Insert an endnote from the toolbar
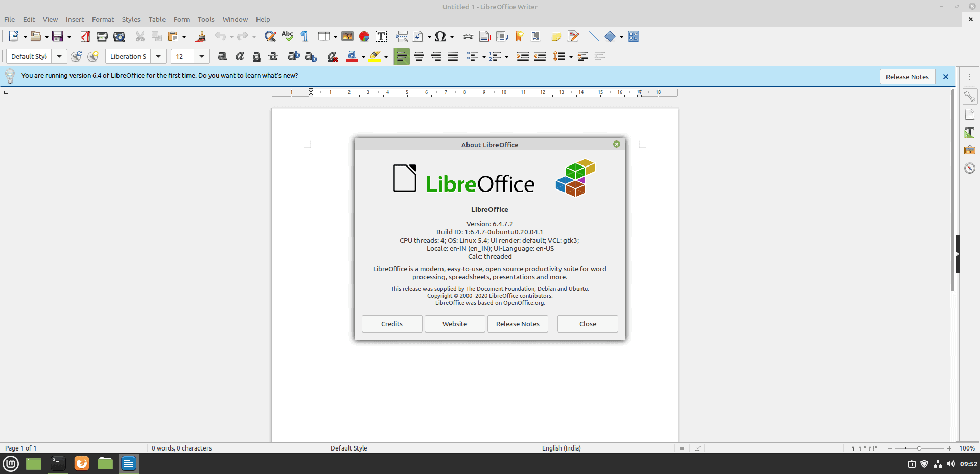Image resolution: width=980 pixels, height=474 pixels. (x=502, y=36)
